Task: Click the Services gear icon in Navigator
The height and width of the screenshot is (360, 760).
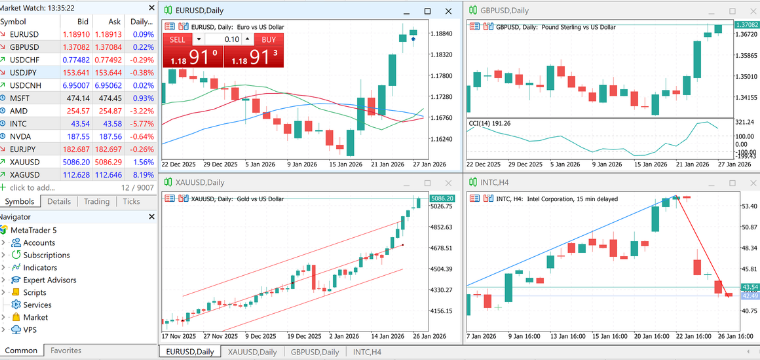Action: click(16, 305)
